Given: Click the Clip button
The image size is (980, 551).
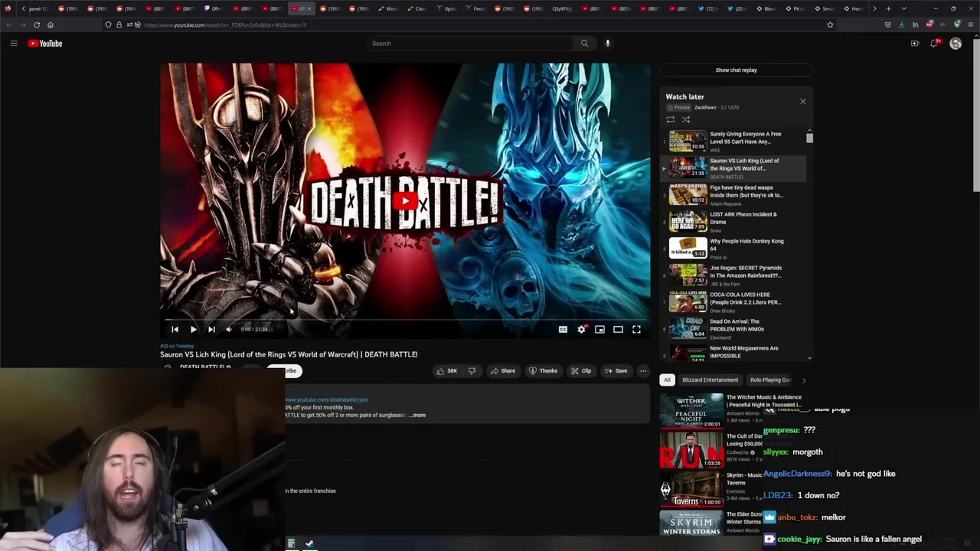Looking at the screenshot, I should click(x=581, y=371).
